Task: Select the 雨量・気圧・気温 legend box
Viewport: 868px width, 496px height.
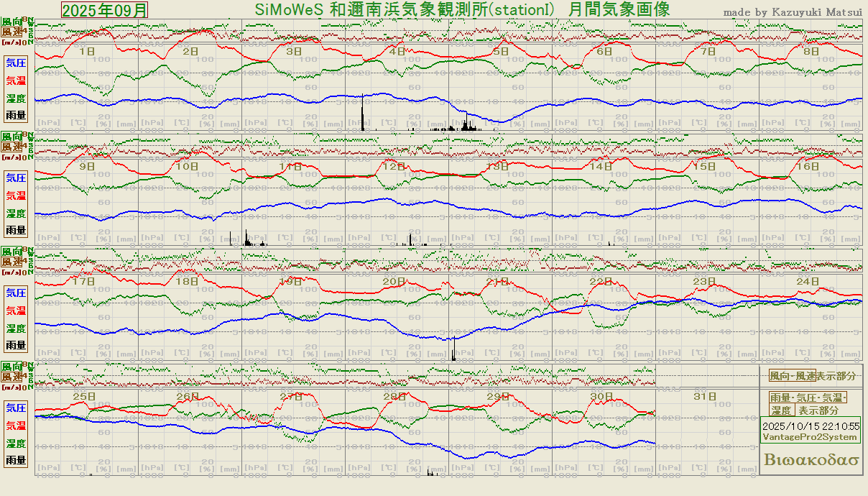Action: [x=808, y=398]
